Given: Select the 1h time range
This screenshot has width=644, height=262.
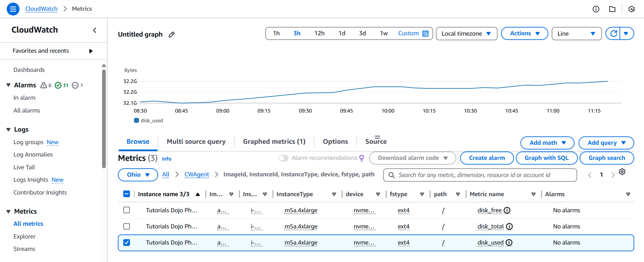Looking at the screenshot, I should [276, 33].
